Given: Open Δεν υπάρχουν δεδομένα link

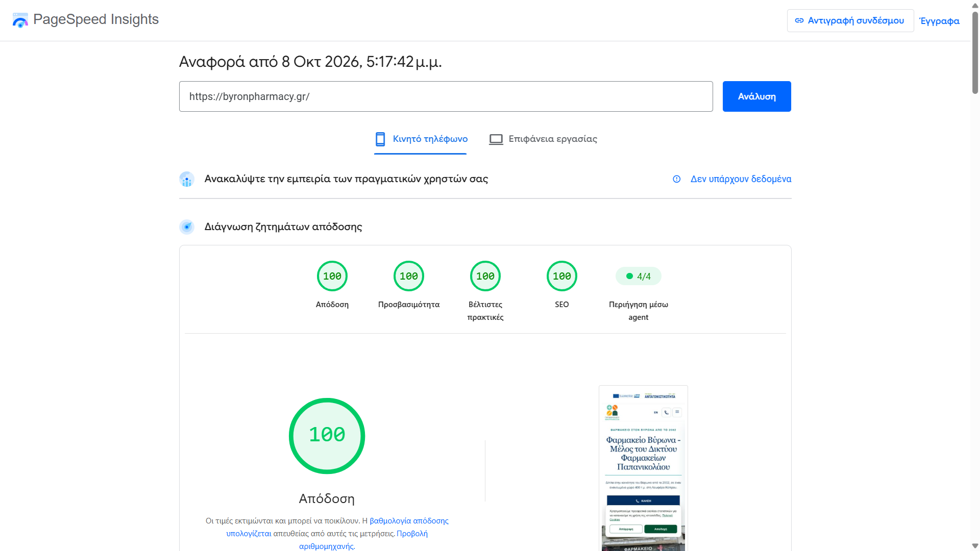Looking at the screenshot, I should pos(741,179).
